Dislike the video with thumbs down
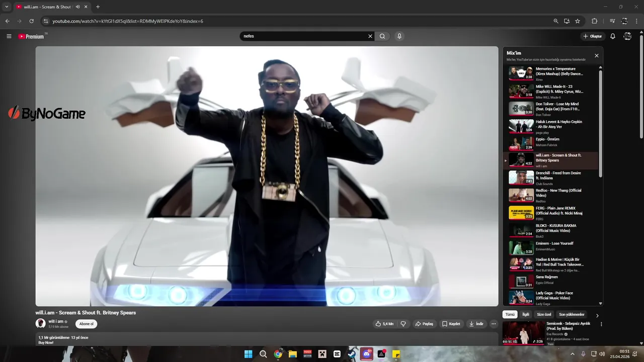The image size is (644, 362). [x=403, y=324]
